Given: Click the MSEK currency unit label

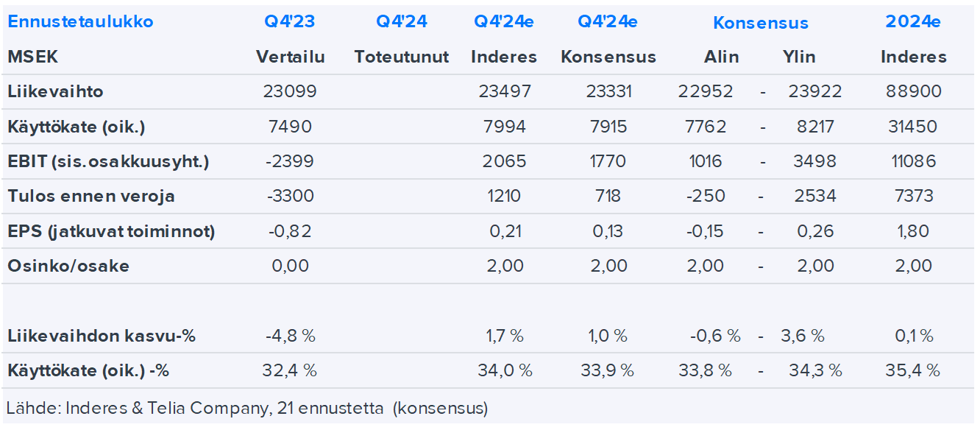Looking at the screenshot, I should point(33,57).
